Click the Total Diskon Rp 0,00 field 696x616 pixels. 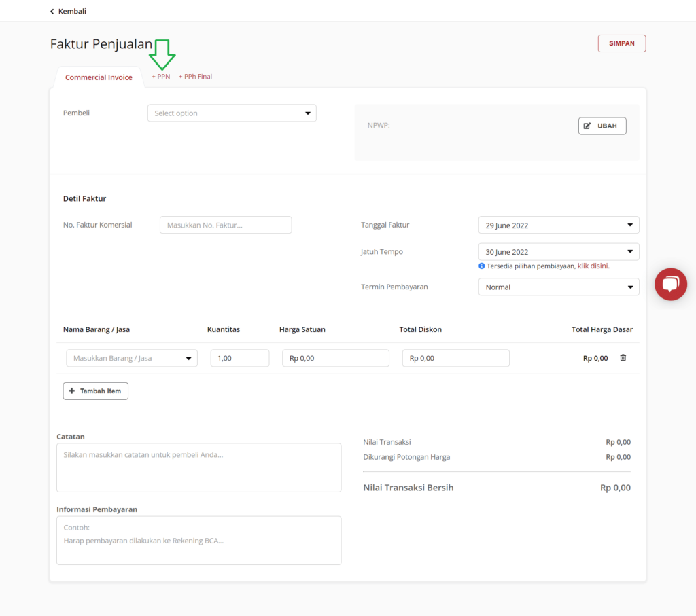(x=455, y=358)
